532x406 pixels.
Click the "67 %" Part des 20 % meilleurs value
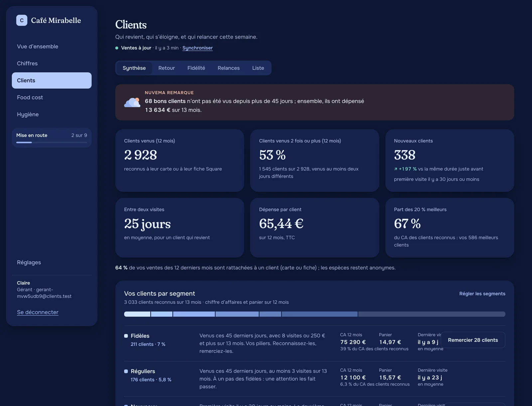(x=407, y=224)
